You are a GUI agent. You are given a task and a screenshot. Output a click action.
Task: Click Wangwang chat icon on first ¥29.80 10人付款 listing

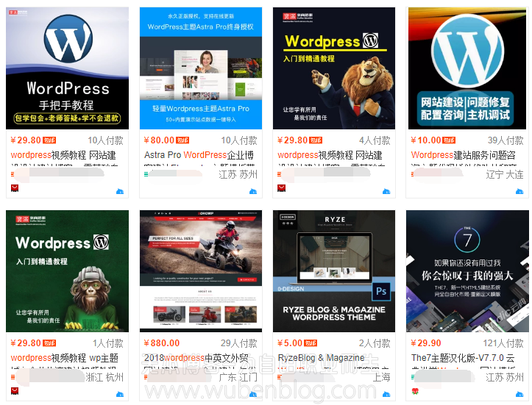[120, 192]
